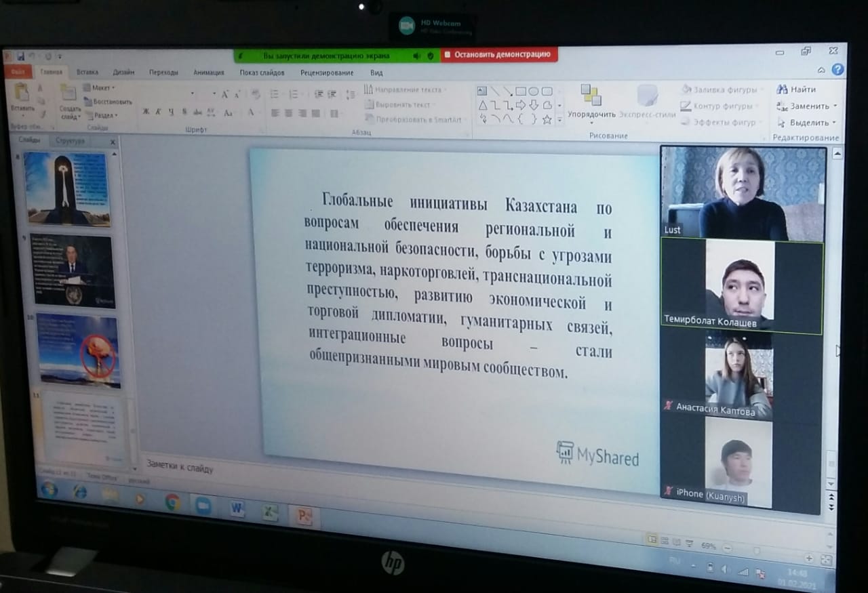Expand the shapes gallery with More arrow
This screenshot has width=868, height=593.
point(559,120)
